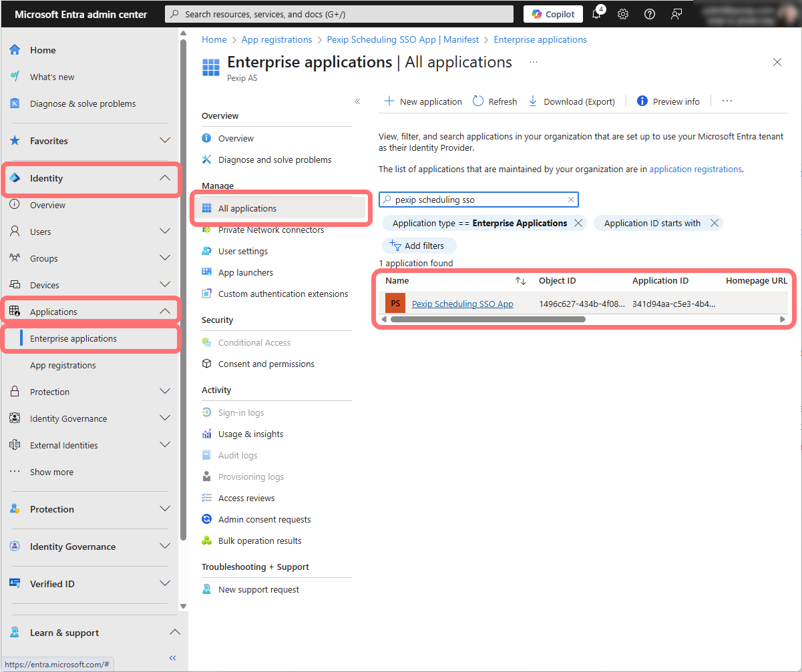The height and width of the screenshot is (672, 802).
Task: Open notifications bell icon
Action: pyautogui.click(x=597, y=14)
